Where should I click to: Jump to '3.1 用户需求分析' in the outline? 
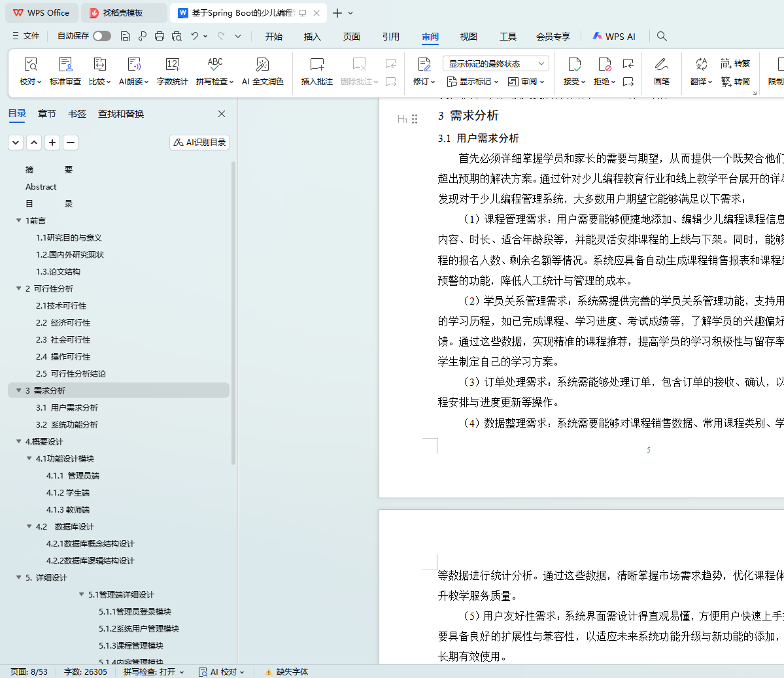67,407
